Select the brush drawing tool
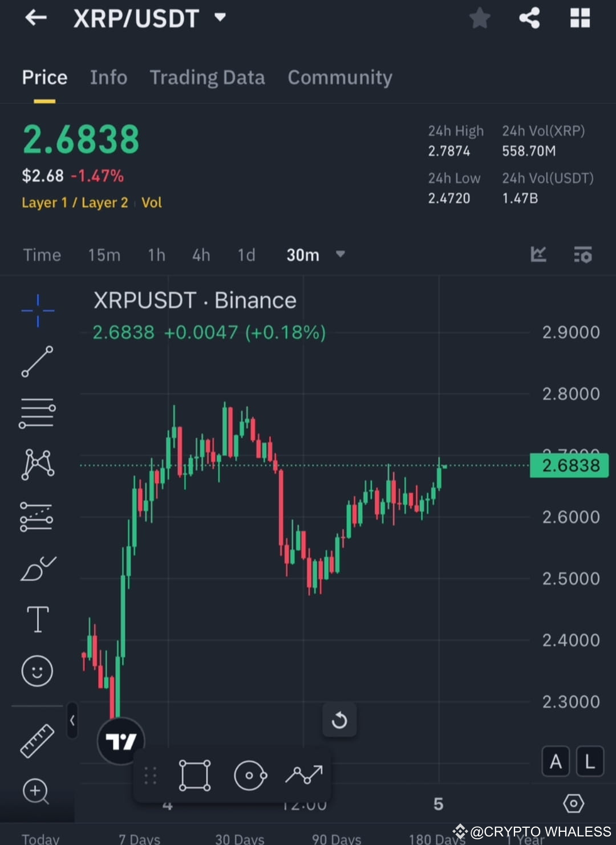Image resolution: width=616 pixels, height=845 pixels. 37,567
